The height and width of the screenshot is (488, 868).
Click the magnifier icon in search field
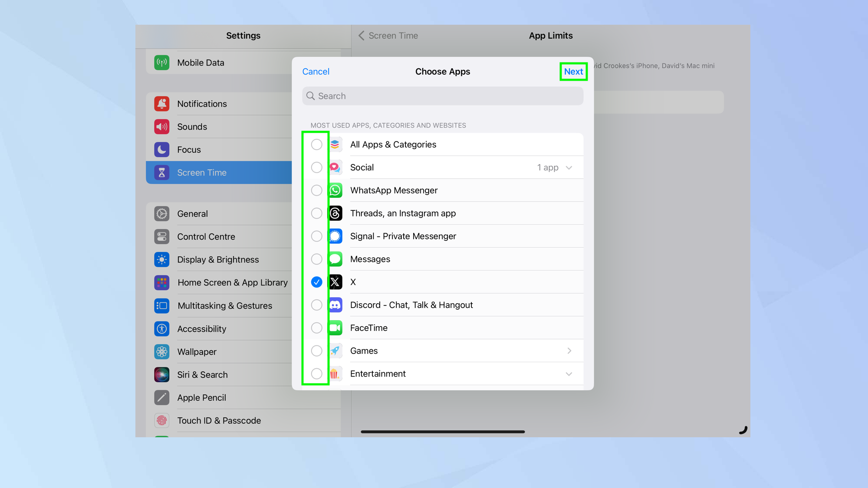click(x=310, y=96)
